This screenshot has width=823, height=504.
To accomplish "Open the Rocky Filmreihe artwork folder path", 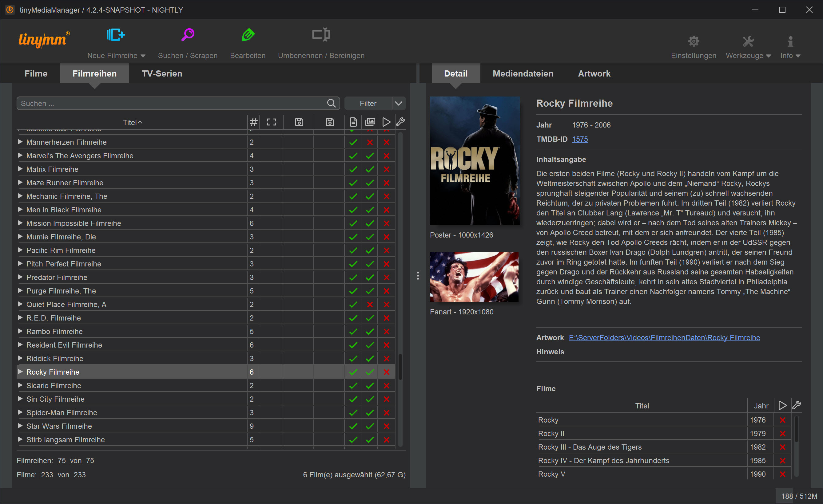I will 664,338.
